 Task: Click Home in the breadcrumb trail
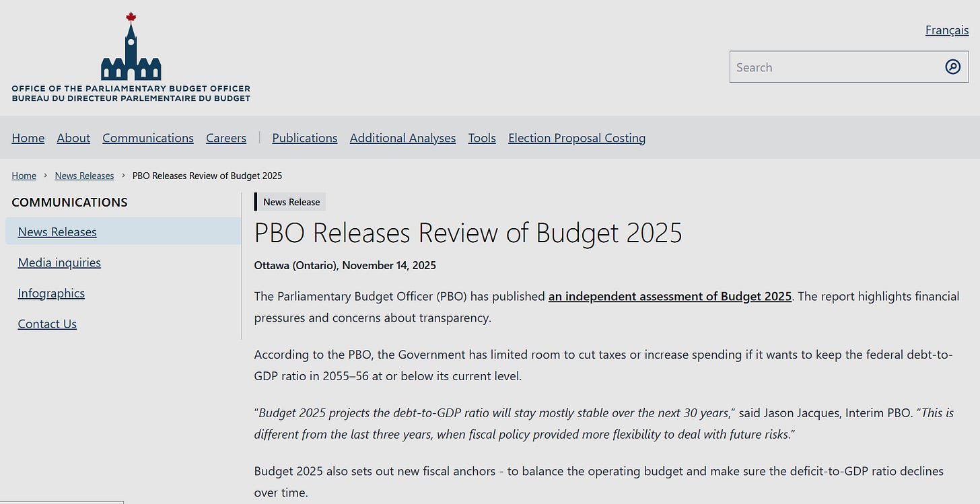tap(24, 176)
